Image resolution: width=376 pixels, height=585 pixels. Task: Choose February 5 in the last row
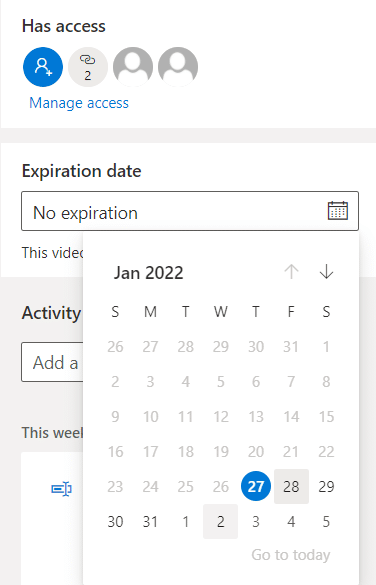(326, 522)
